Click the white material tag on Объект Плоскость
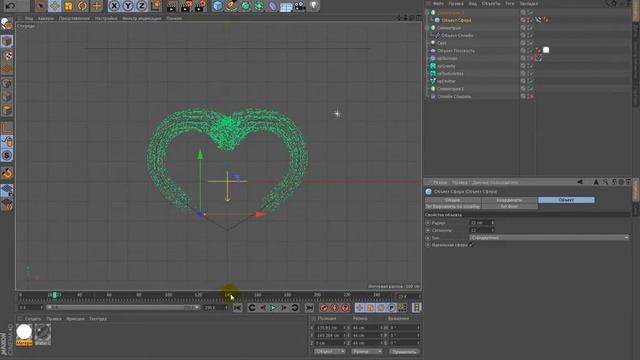Viewport: 640px width, 360px height. 546,50
